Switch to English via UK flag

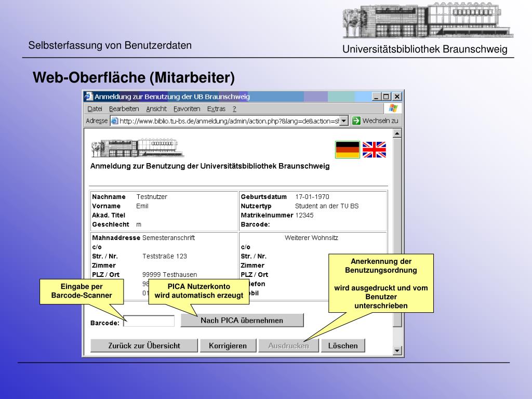374,150
